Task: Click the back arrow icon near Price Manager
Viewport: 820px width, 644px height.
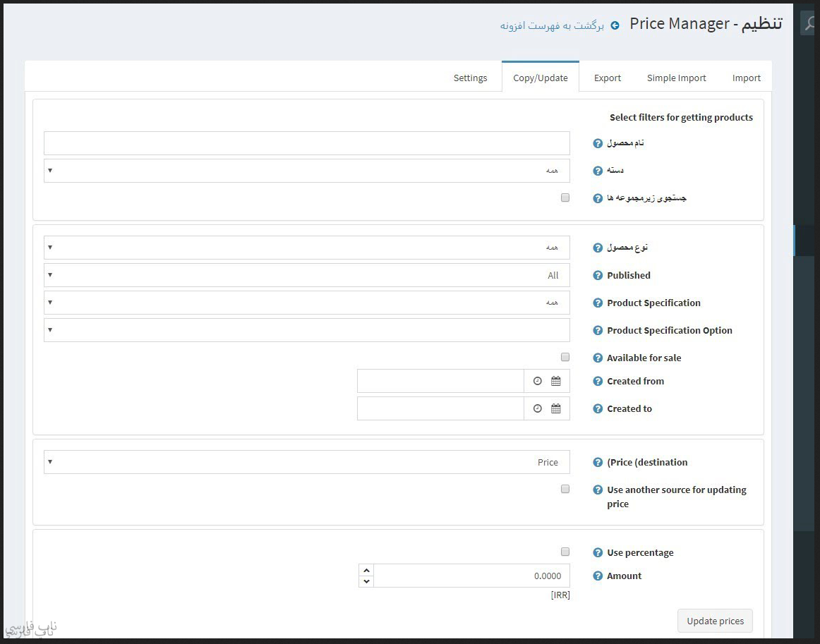Action: point(615,25)
